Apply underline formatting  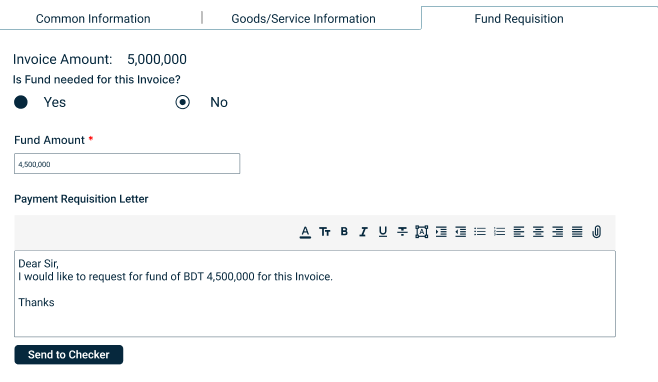383,232
